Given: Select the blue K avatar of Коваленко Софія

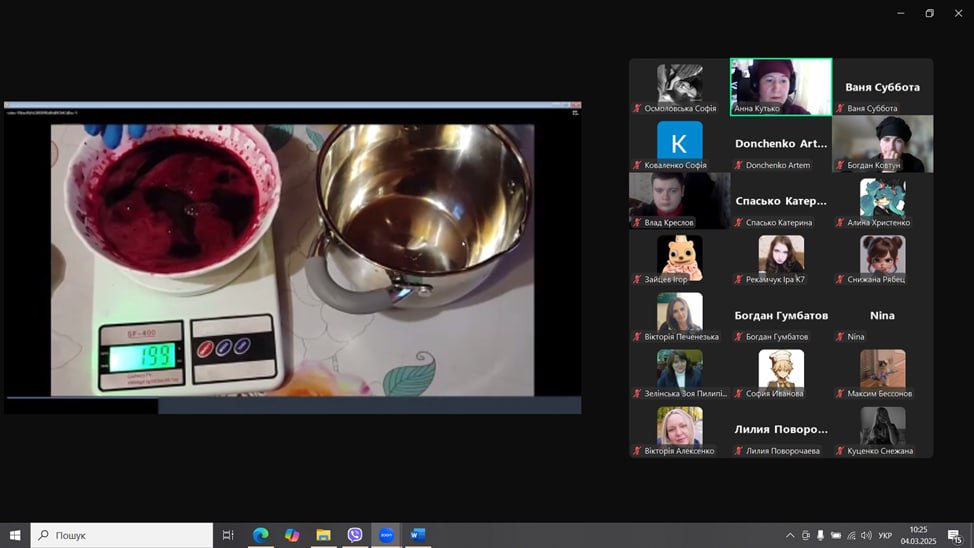Looking at the screenshot, I should point(679,141).
